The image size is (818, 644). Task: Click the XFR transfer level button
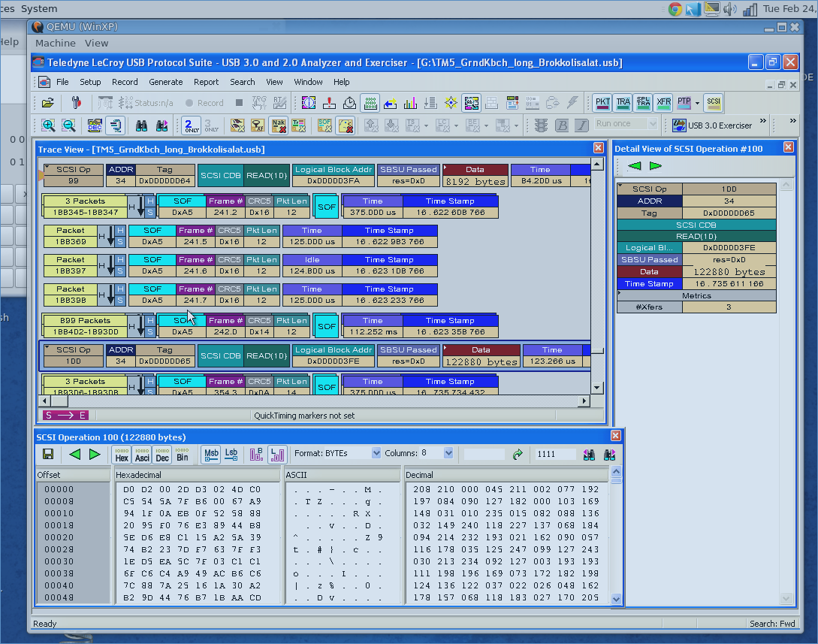pyautogui.click(x=663, y=103)
